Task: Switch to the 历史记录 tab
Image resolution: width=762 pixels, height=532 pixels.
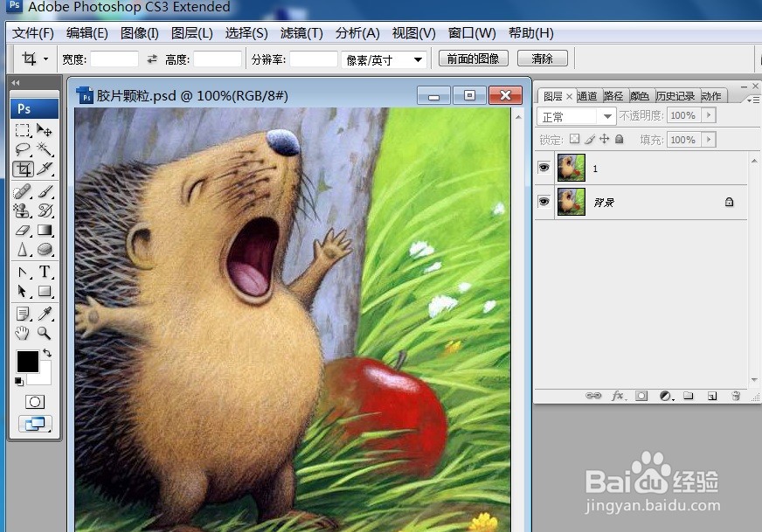Action: coord(675,96)
